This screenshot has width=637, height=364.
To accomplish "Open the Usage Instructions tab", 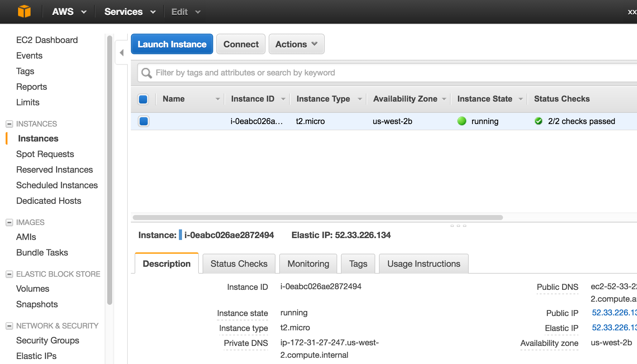I will click(424, 264).
